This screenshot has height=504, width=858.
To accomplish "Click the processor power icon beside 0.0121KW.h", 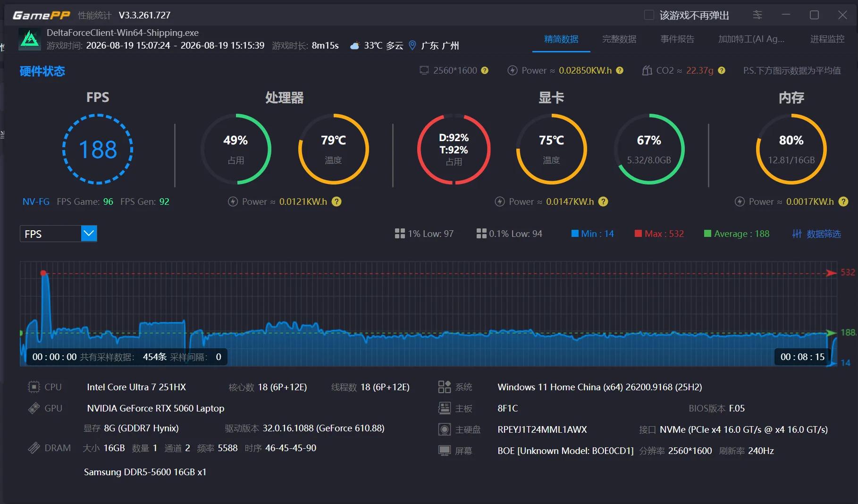I will coord(233,202).
